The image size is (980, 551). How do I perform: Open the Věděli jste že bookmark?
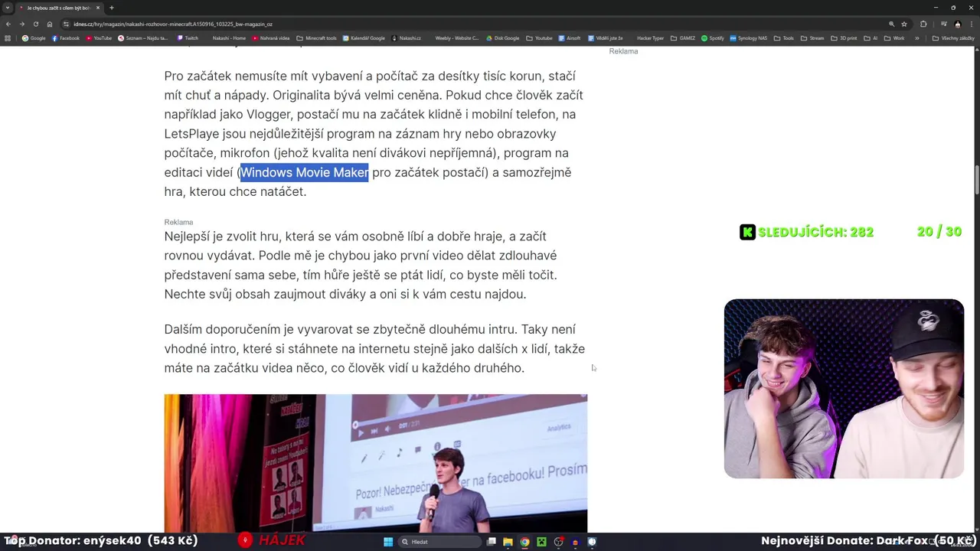(605, 38)
